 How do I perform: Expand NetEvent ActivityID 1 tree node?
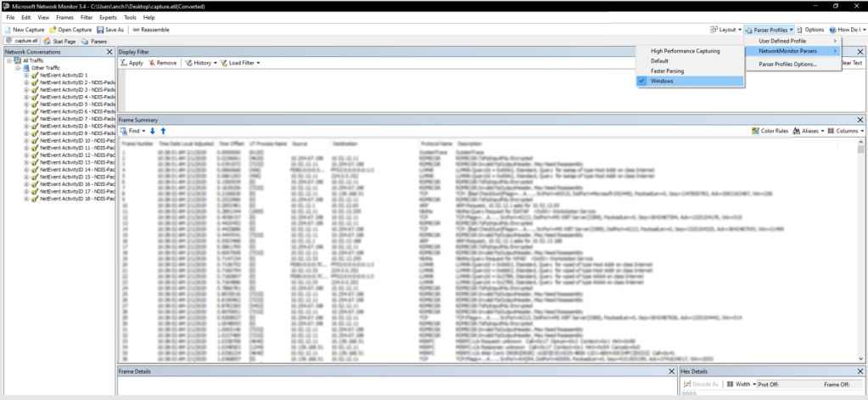pos(26,76)
